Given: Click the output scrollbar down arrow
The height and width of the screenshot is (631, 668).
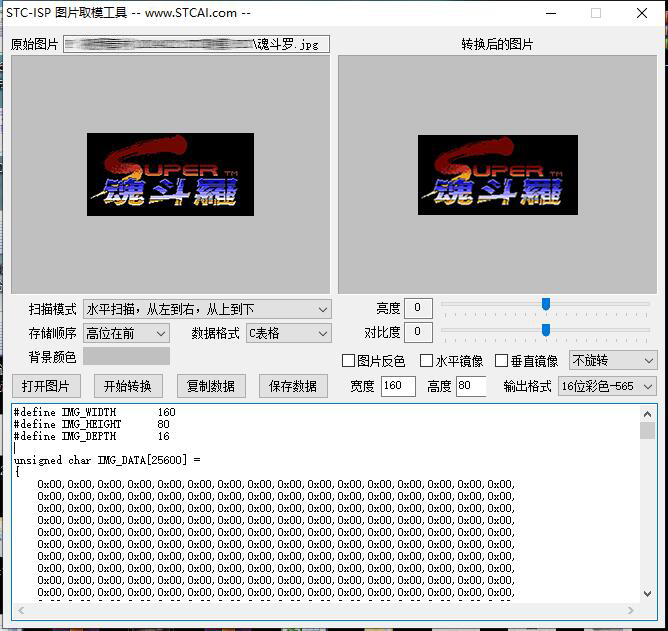Looking at the screenshot, I should [647, 594].
